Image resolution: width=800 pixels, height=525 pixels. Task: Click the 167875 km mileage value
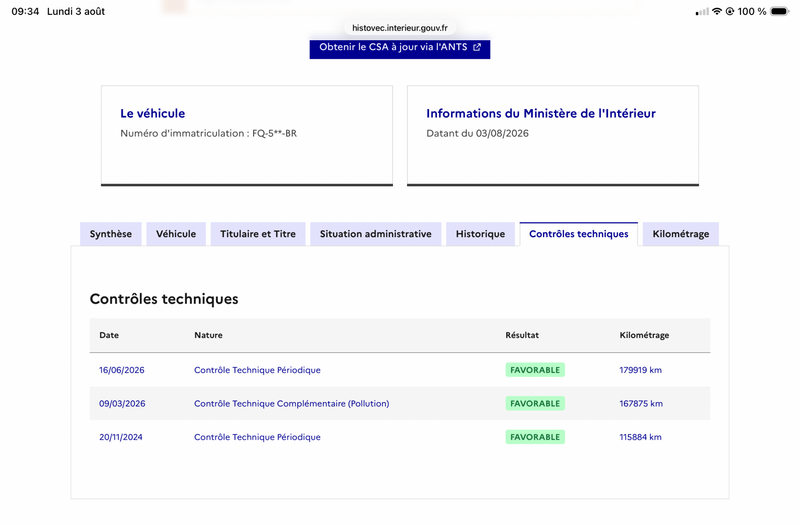click(641, 404)
